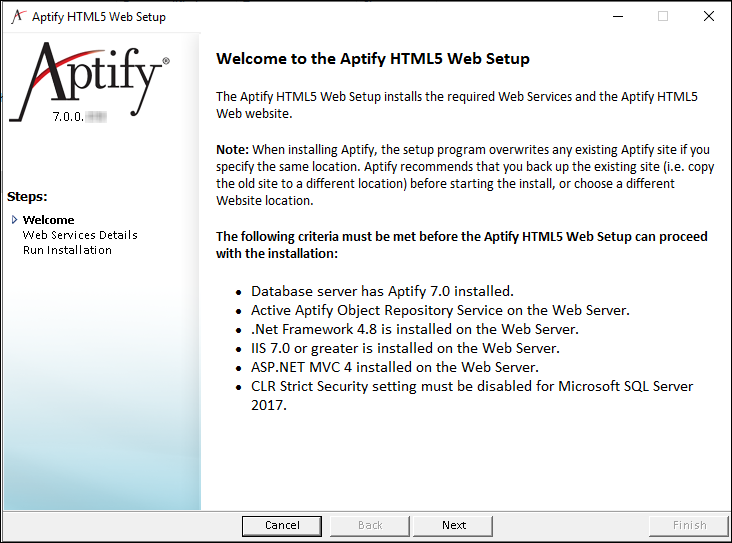732x543 pixels.
Task: Close the Aptify HTML5 Web Setup window
Action: coord(709,16)
